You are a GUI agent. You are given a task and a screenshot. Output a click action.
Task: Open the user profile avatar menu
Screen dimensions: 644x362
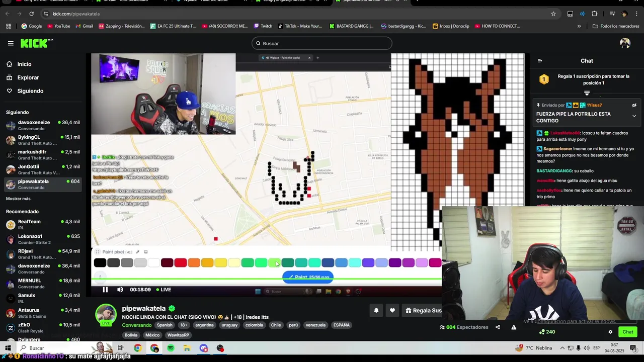[625, 43]
